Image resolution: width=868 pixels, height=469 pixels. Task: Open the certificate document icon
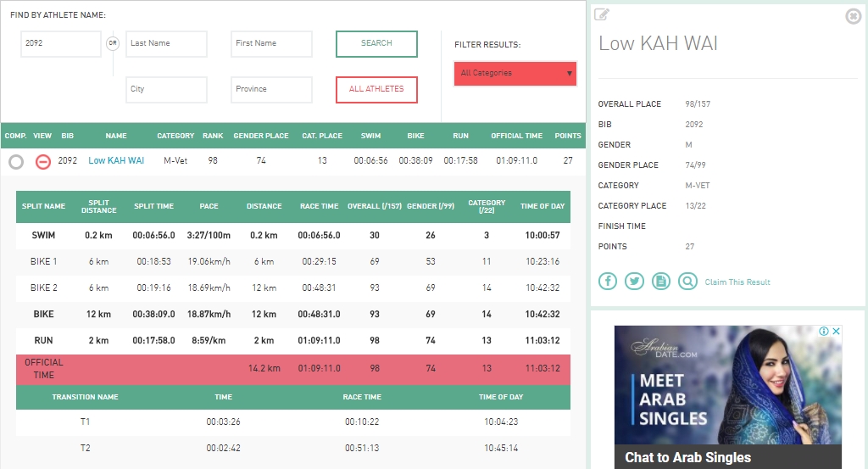tap(660, 282)
